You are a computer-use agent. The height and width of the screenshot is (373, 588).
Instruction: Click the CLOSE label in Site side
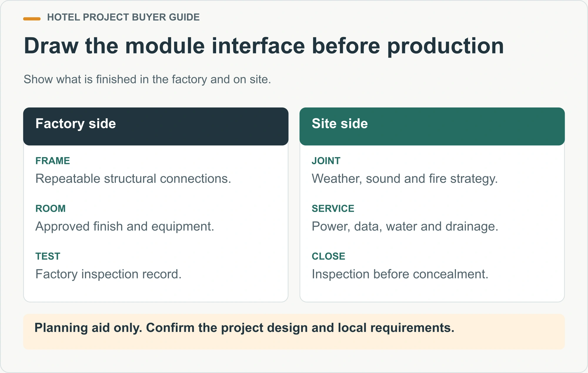coord(328,256)
